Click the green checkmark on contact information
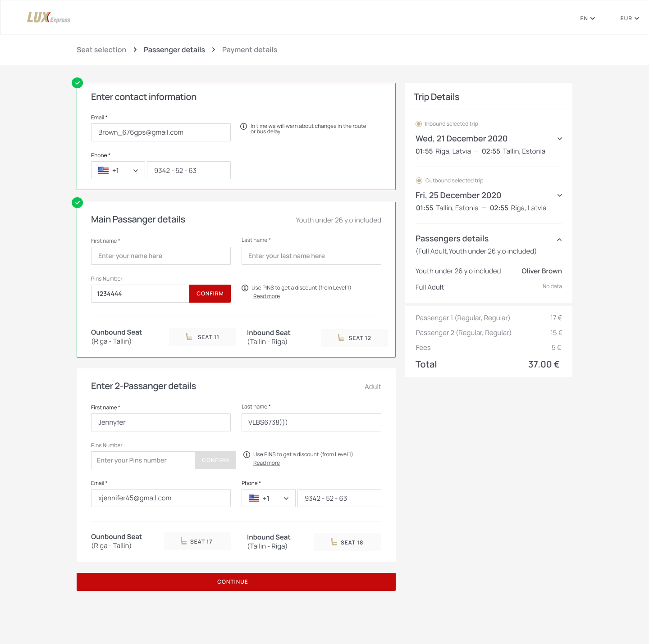This screenshot has width=649, height=644. coord(78,83)
